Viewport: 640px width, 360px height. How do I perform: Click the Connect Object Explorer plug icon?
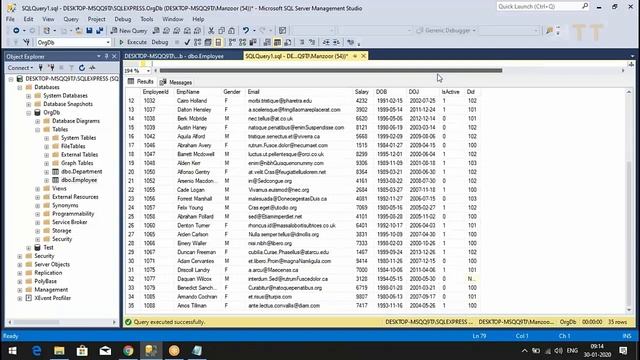(41, 68)
